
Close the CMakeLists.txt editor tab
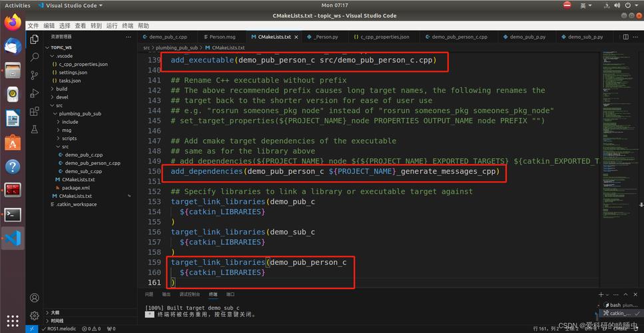[x=296, y=37]
